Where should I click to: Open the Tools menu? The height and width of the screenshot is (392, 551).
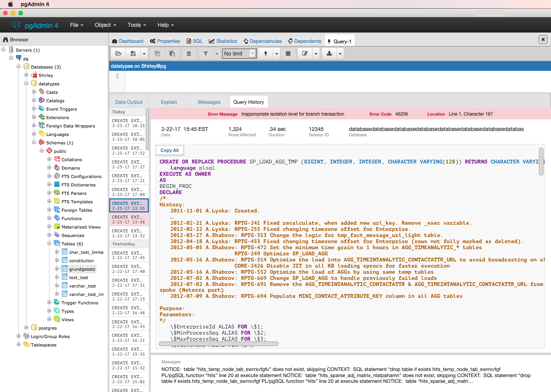pyautogui.click(x=137, y=25)
